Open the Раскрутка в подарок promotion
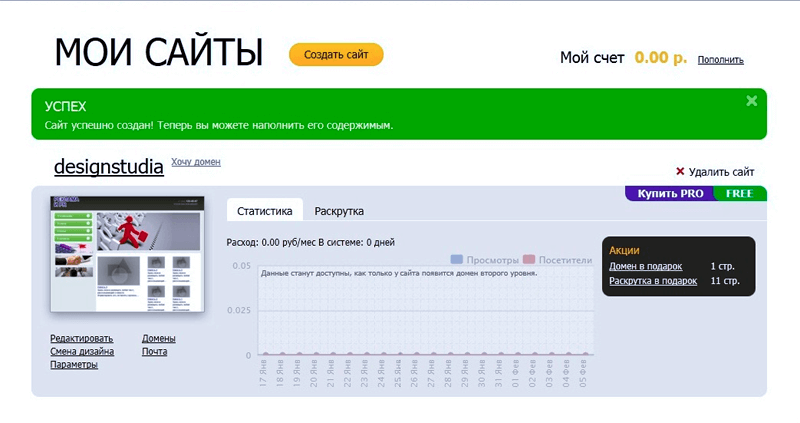Image resolution: width=800 pixels, height=423 pixels. [x=652, y=281]
